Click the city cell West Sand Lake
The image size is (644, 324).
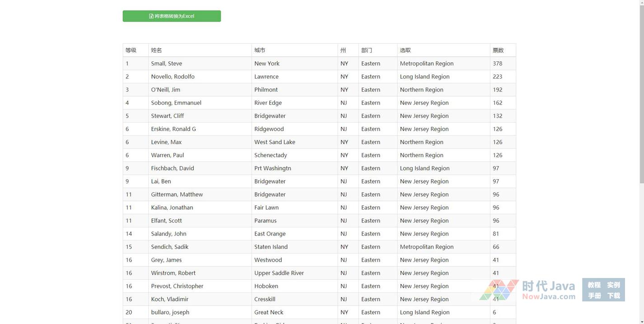tap(295, 142)
